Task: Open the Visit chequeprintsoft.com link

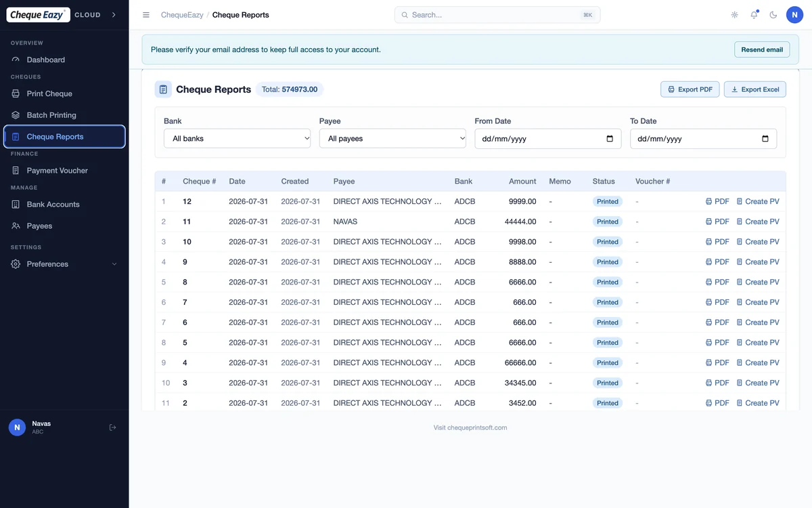Action: click(470, 427)
